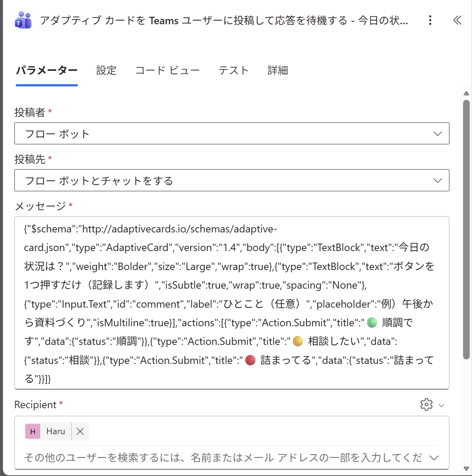The image size is (472, 476).
Task: Remove Haru from the Recipient field
Action: tap(80, 431)
